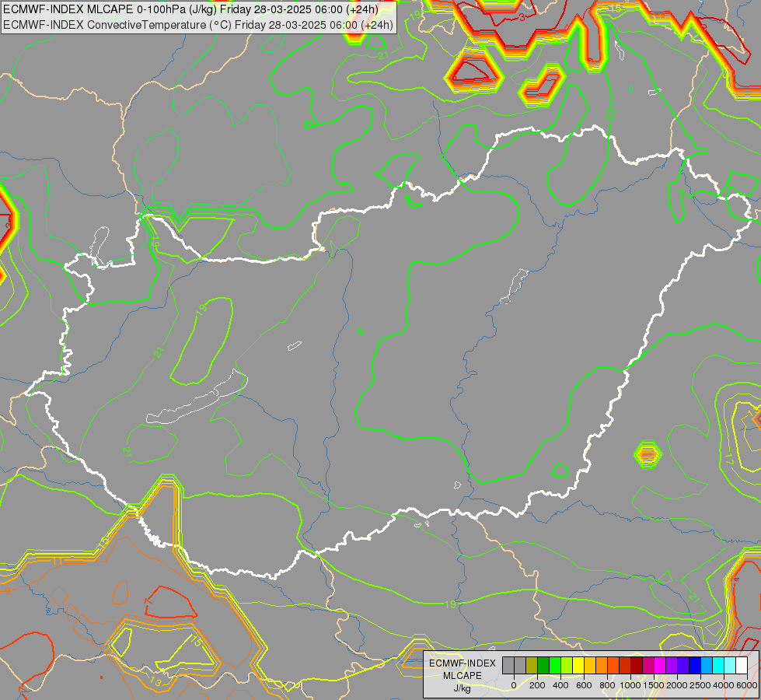The image size is (761, 700).
Task: Choose the orange legend swatch before 800
Action: pos(602,666)
